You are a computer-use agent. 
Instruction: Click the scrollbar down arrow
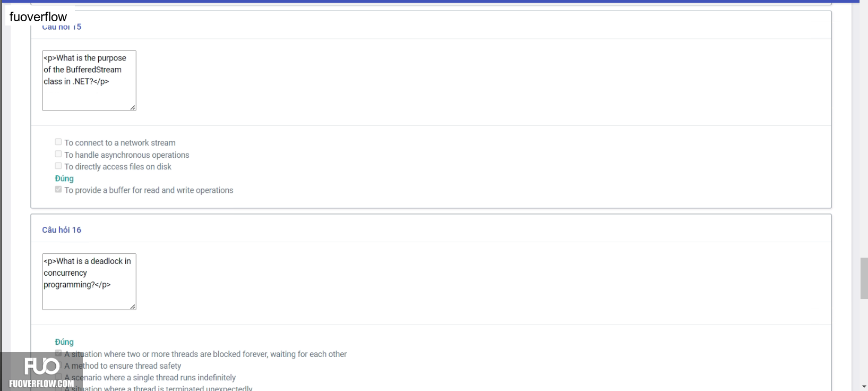864,387
